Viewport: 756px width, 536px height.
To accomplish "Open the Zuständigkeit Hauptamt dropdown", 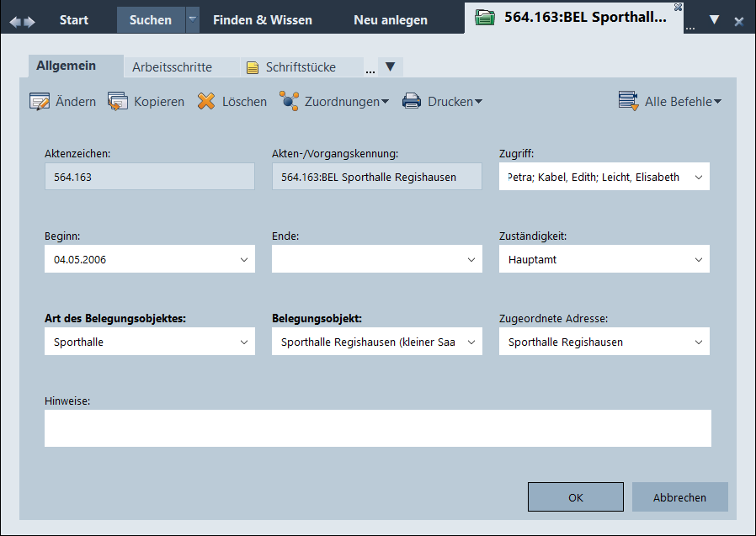I will click(698, 260).
